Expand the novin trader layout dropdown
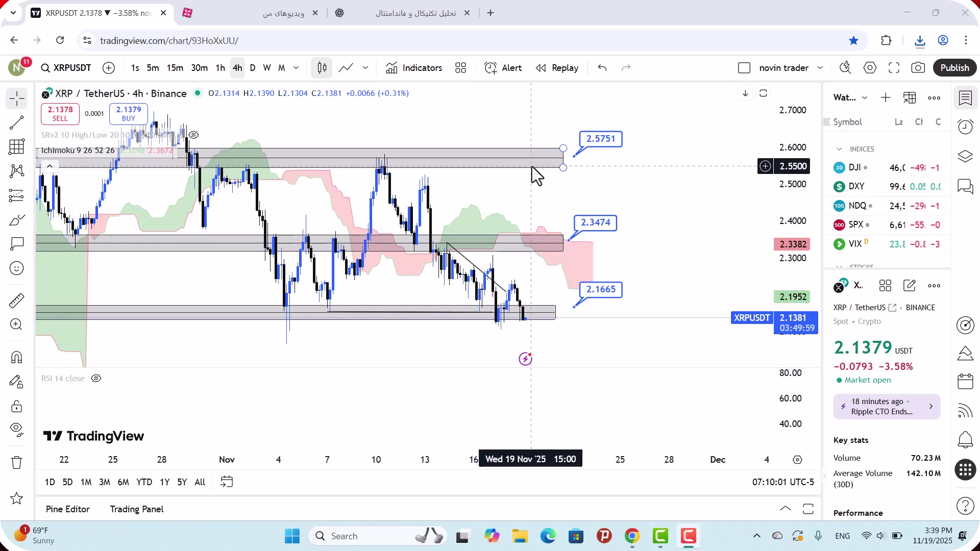980x551 pixels. click(x=820, y=68)
